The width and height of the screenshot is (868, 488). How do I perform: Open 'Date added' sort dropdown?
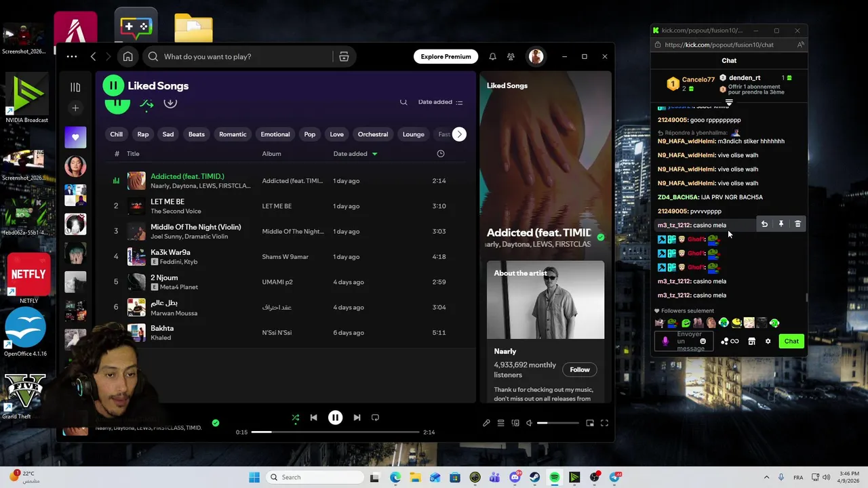440,102
